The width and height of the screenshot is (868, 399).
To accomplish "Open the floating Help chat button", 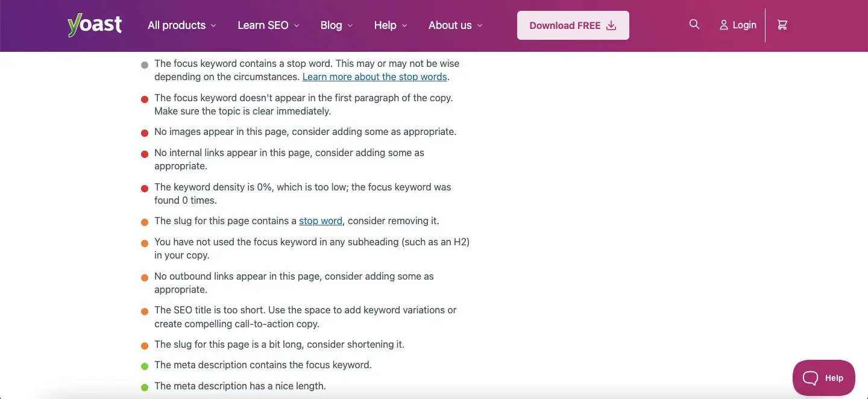I will [824, 378].
